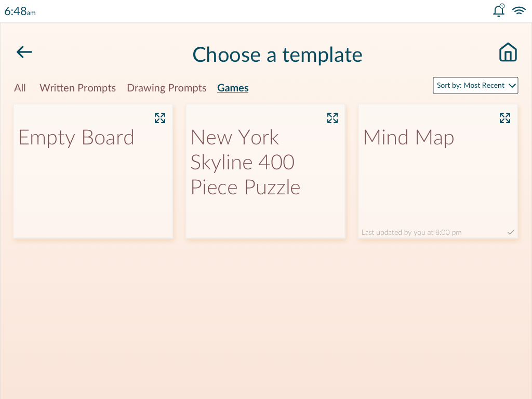The image size is (532, 399).
Task: Expand preview of New York Skyline puzzle
Action: tap(332, 118)
